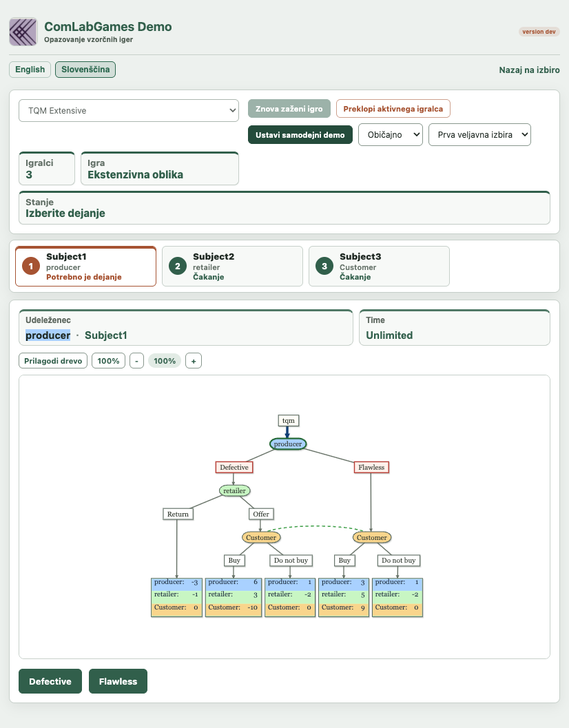Click the Offer branch label

(261, 514)
